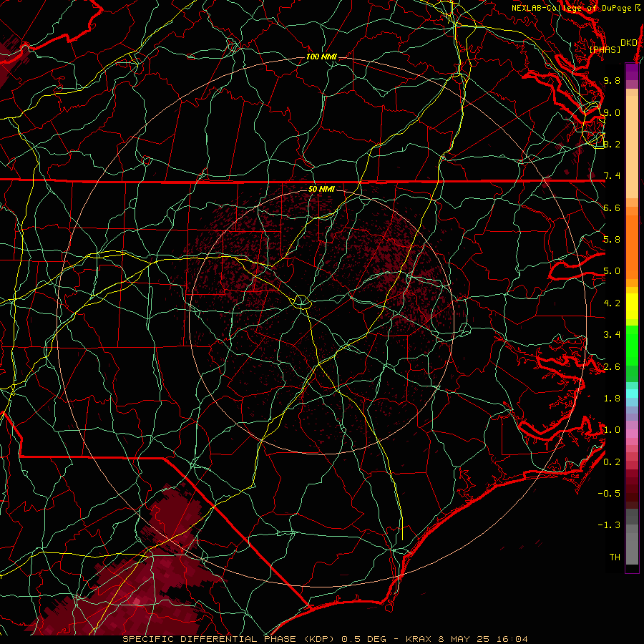Click the [PHAS] unit label above the color bar
Screen dimensions: 644x644
point(605,49)
